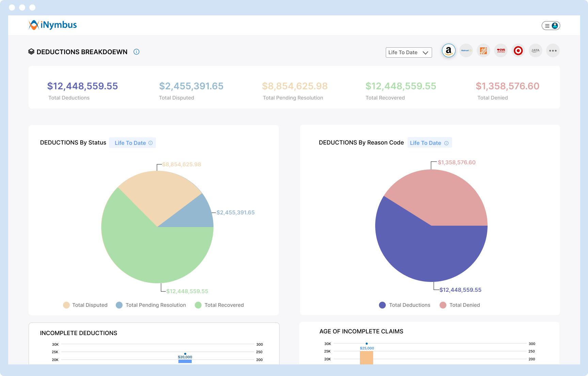
Task: Click the info icon beside Deductions Breakdown
Action: click(x=136, y=52)
